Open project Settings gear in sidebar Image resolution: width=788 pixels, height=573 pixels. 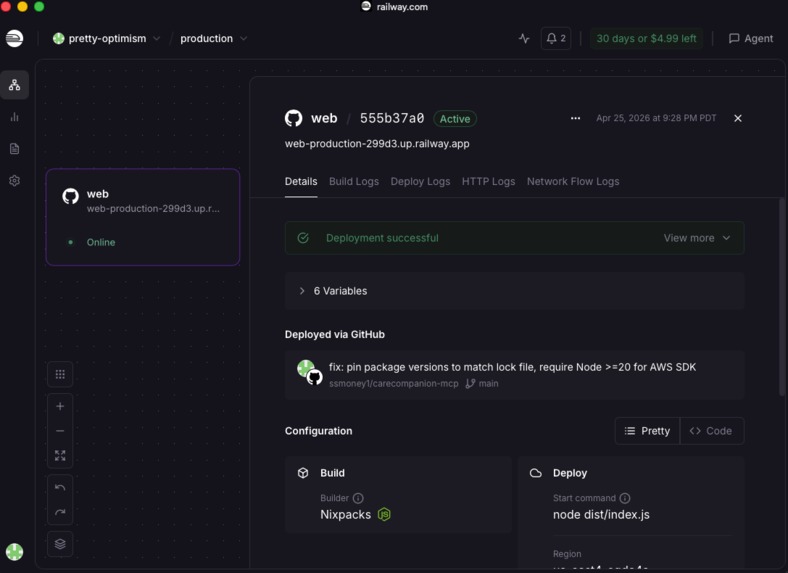tap(15, 180)
